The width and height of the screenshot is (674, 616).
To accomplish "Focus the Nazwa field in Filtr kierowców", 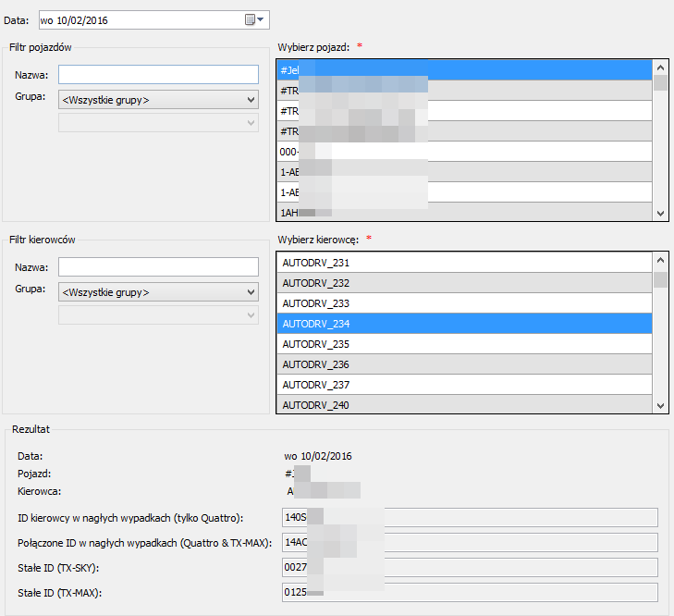I will pyautogui.click(x=158, y=266).
